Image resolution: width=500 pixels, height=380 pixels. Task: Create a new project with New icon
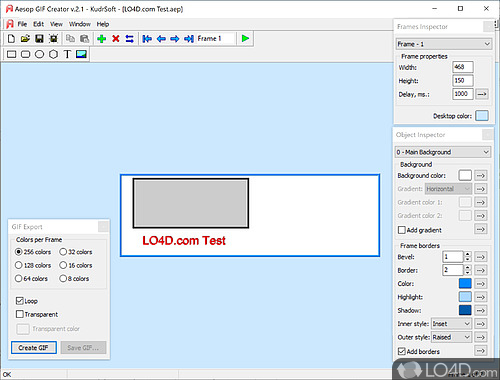[x=11, y=39]
